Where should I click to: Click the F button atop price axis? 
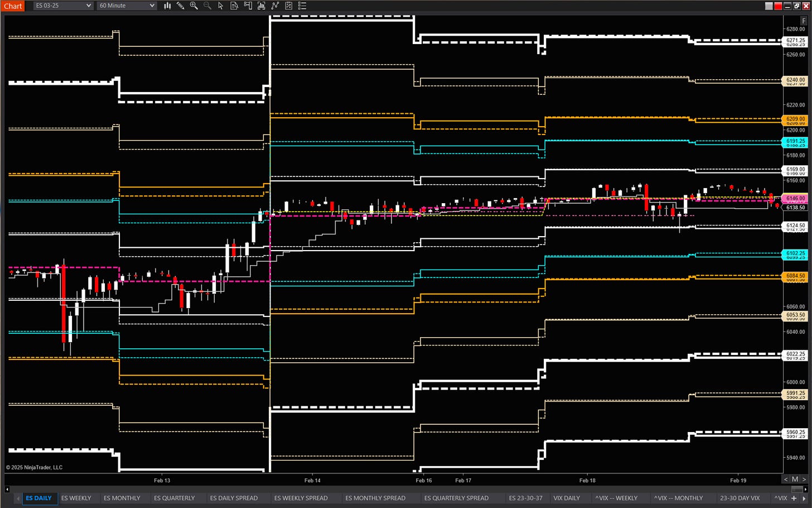pos(804,21)
